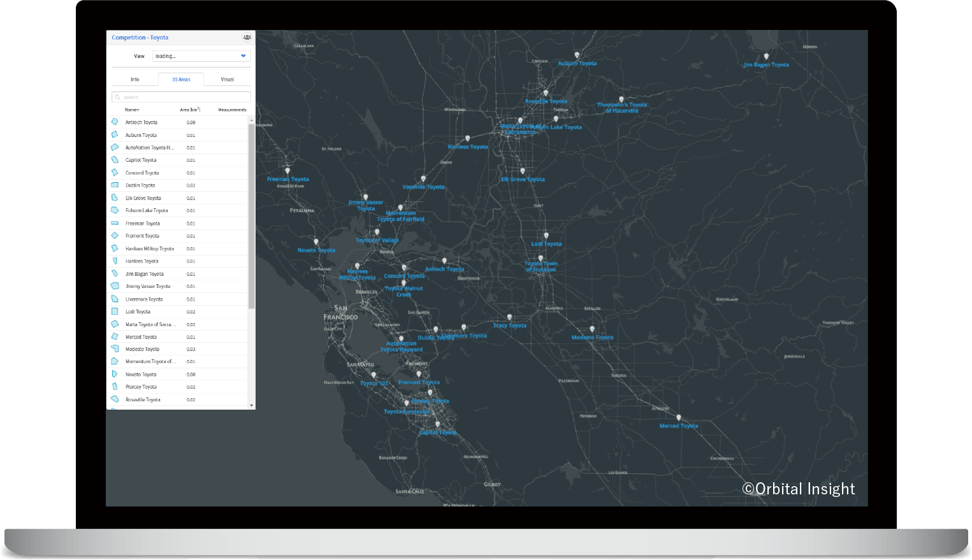
Task: Click the Fremont Toyota map pin
Action: pyautogui.click(x=419, y=375)
